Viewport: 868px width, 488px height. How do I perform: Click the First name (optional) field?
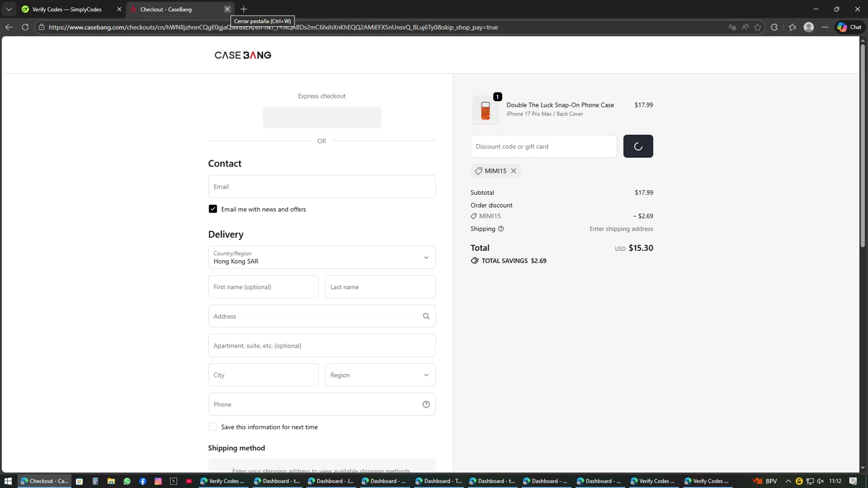(263, 287)
